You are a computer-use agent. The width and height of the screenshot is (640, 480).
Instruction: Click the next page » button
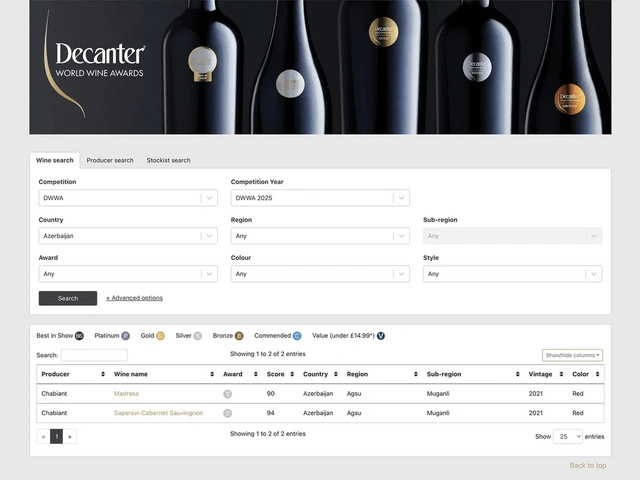[x=70, y=436]
